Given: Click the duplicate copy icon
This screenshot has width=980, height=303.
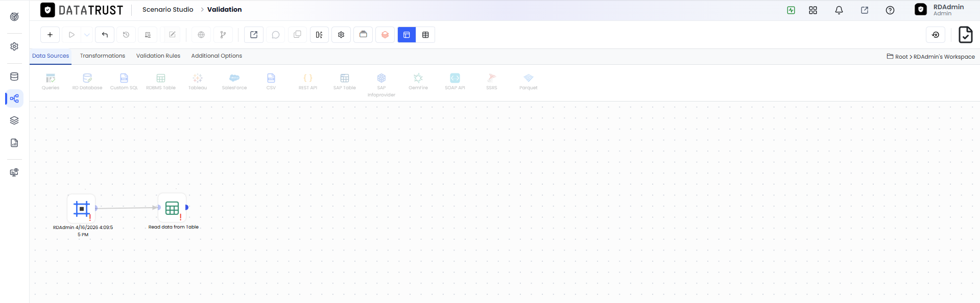Looking at the screenshot, I should pos(297,35).
